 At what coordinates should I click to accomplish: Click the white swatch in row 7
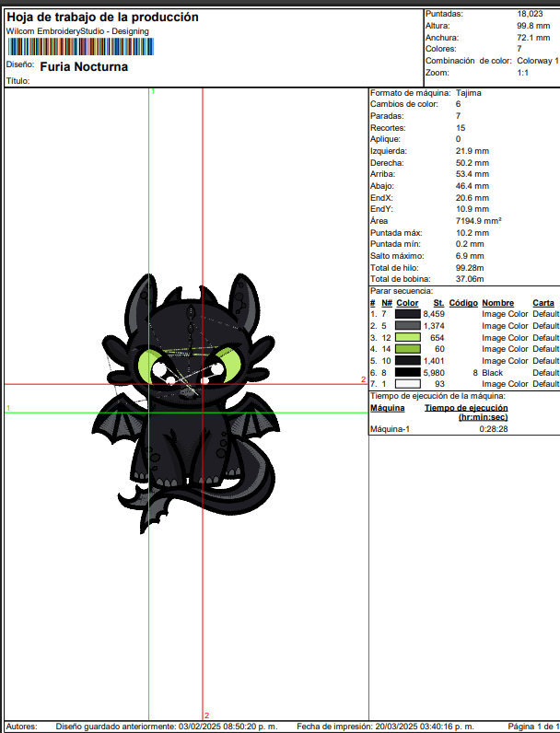coord(408,384)
